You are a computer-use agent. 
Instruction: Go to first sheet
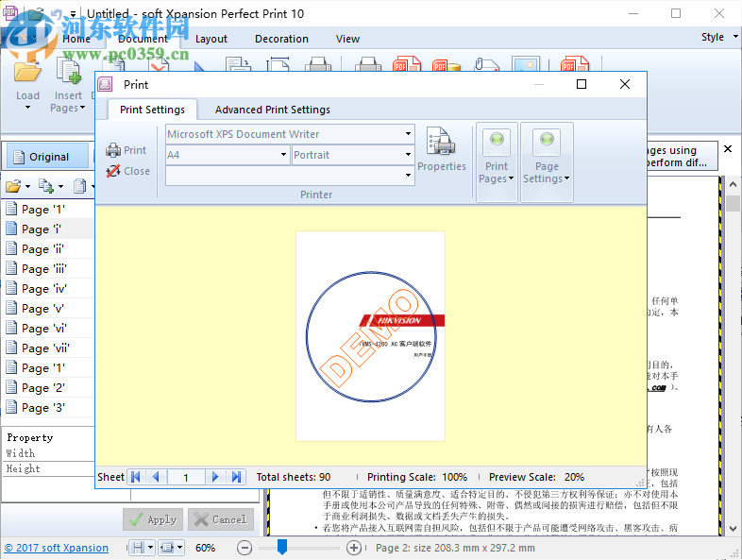[x=136, y=477]
